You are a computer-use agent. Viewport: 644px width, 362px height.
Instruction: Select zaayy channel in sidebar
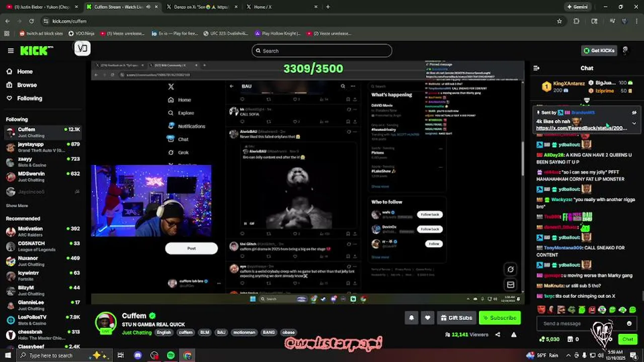pyautogui.click(x=43, y=162)
